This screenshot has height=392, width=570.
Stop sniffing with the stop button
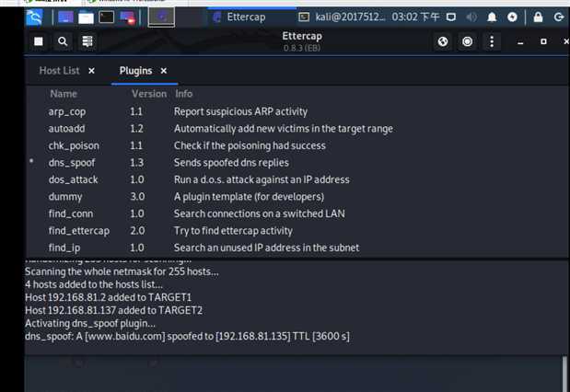click(x=39, y=41)
